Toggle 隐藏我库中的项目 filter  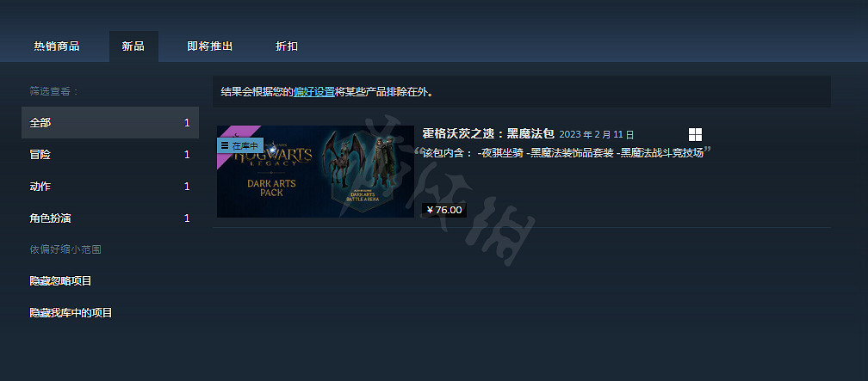71,313
